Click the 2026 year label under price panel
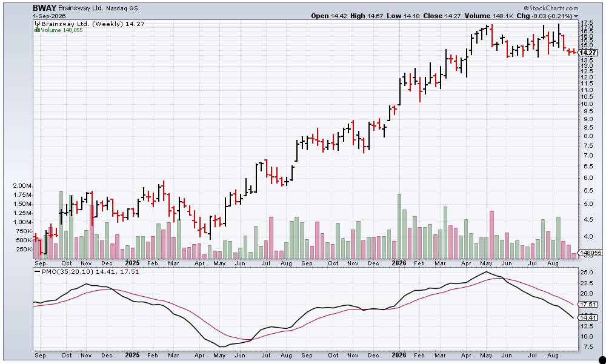The image size is (606, 364). click(x=399, y=263)
